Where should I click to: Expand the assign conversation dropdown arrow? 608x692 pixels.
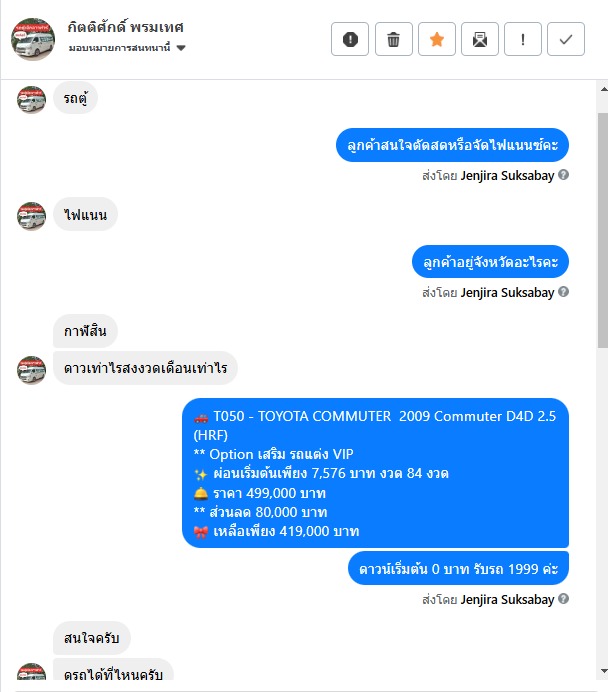[181, 48]
